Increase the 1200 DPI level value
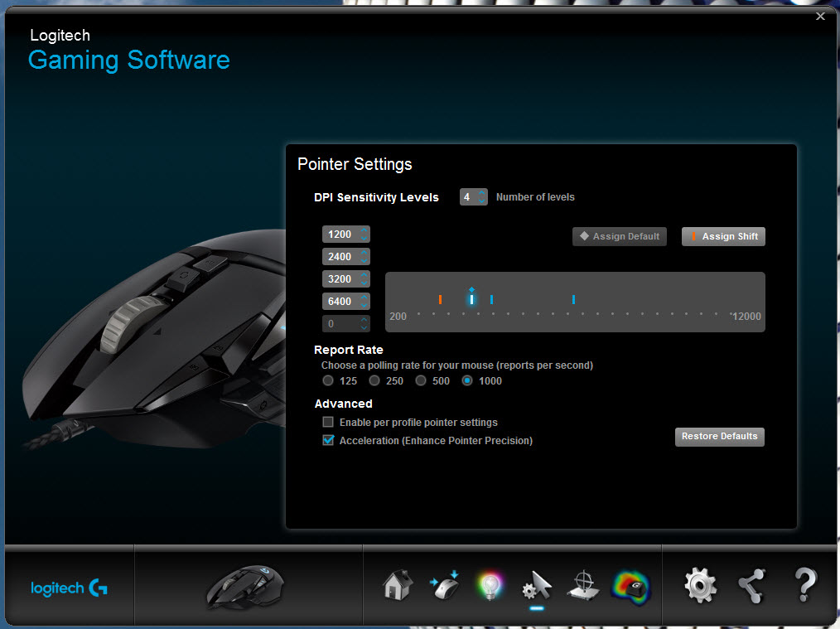 pos(364,230)
